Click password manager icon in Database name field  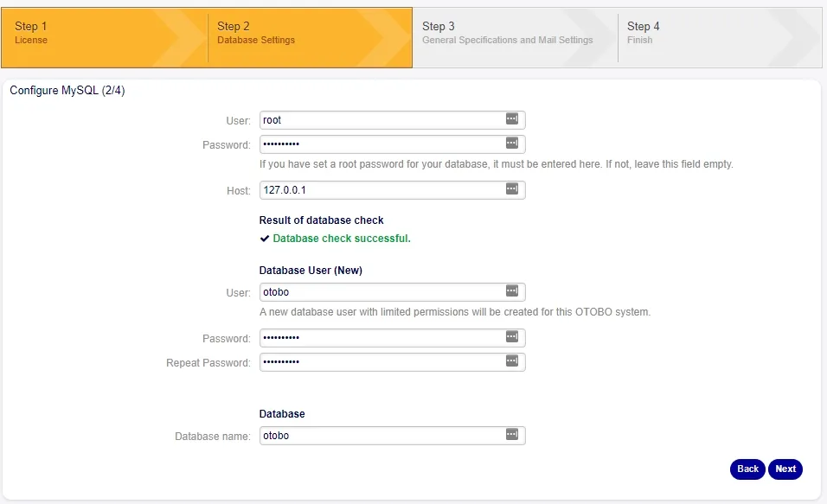(x=511, y=435)
